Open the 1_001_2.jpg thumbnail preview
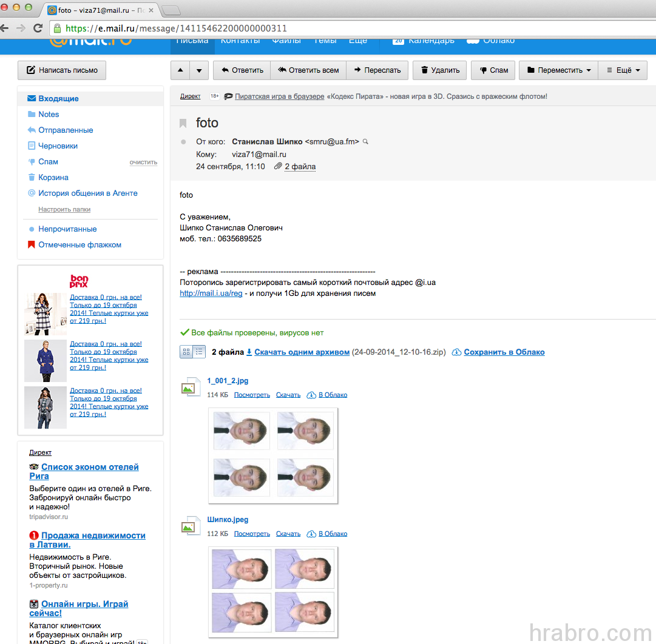Viewport: 656px width, 644px height. (273, 455)
